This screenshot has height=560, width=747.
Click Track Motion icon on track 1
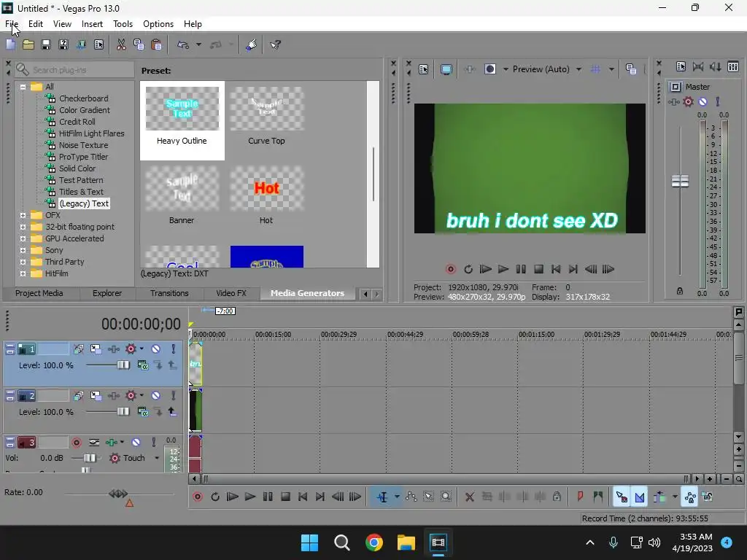[x=96, y=349]
